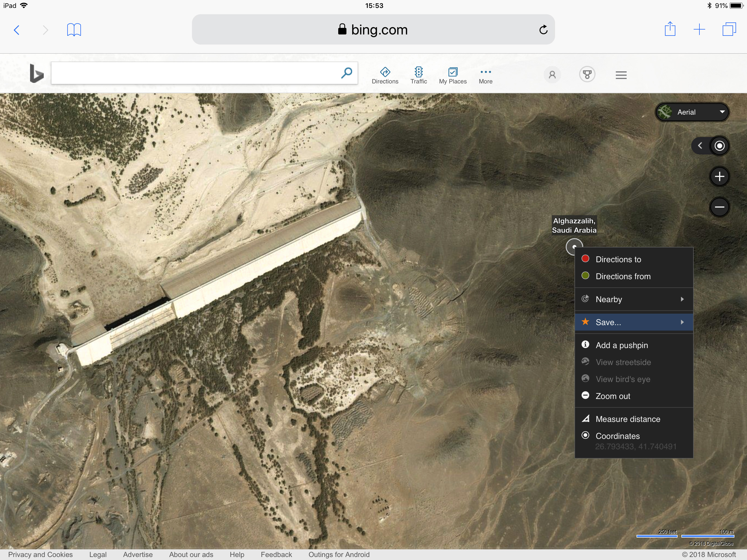The image size is (747, 560).
Task: Click the search magnifier icon
Action: (x=346, y=73)
